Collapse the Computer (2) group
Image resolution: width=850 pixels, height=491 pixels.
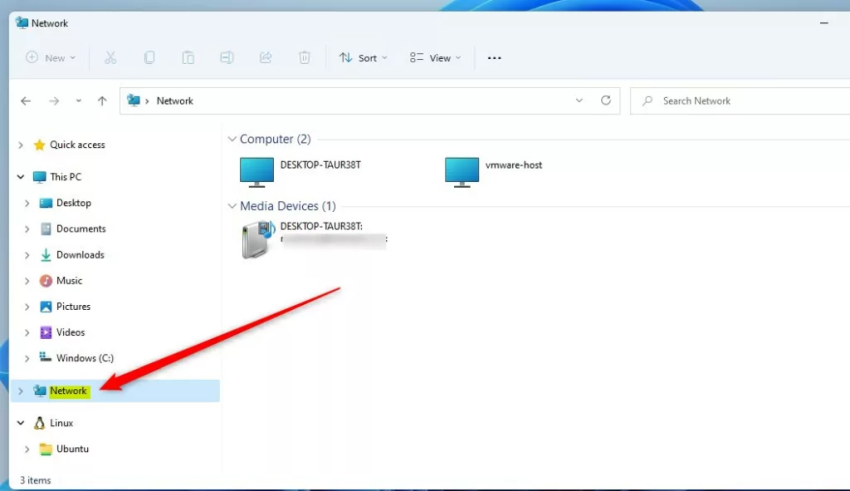tap(232, 139)
